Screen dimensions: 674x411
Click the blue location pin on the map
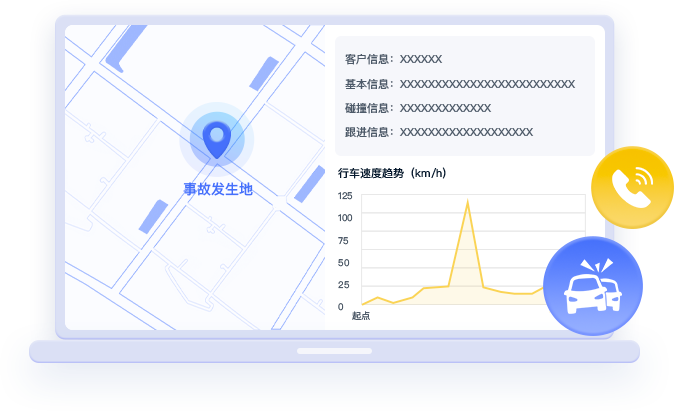(217, 139)
